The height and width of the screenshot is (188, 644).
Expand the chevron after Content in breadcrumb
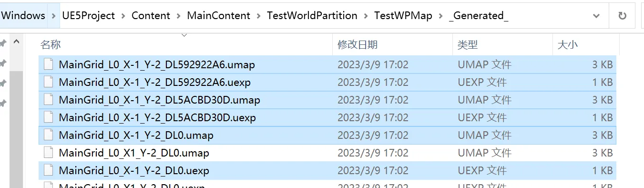tap(178, 16)
